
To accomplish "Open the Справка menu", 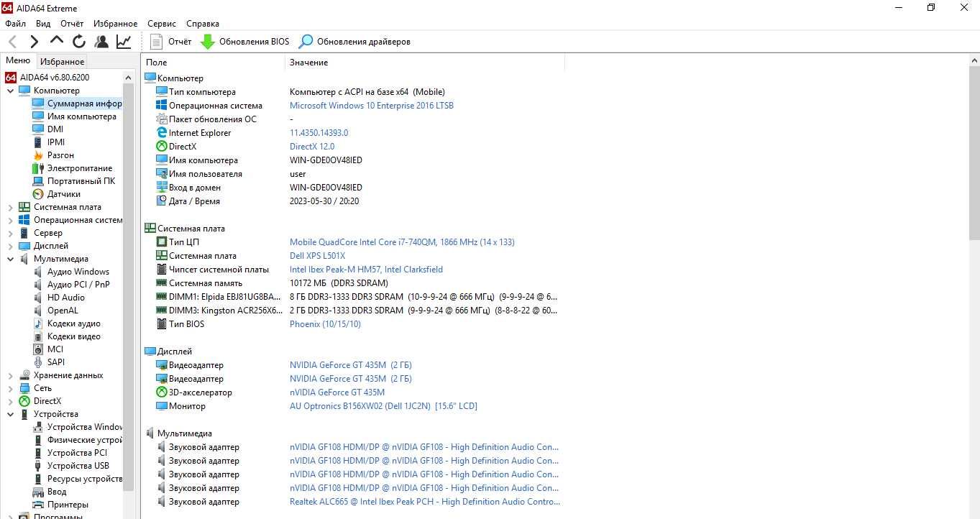I will pyautogui.click(x=203, y=24).
